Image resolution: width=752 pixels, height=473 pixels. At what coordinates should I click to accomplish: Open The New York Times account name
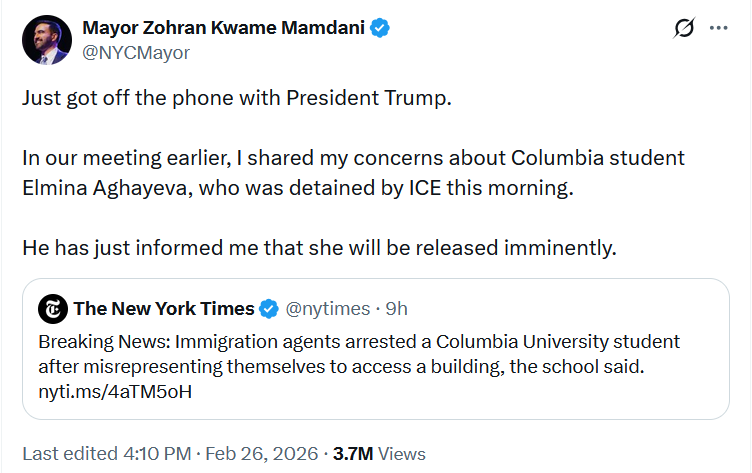(x=163, y=308)
